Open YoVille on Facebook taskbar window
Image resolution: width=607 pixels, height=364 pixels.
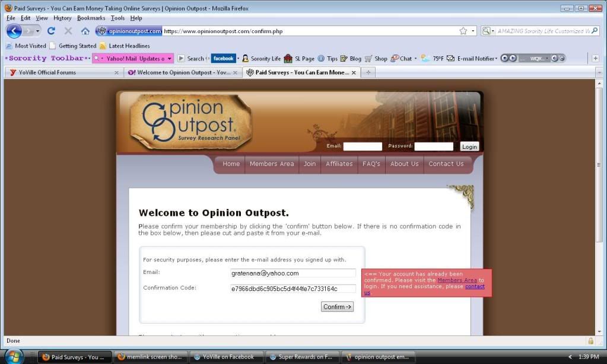[225, 357]
